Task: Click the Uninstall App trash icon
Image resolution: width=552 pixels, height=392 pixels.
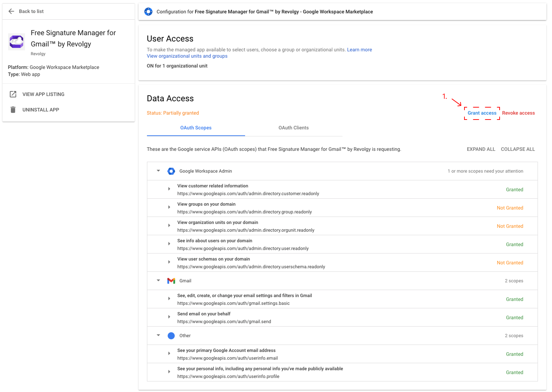Action: pos(13,110)
